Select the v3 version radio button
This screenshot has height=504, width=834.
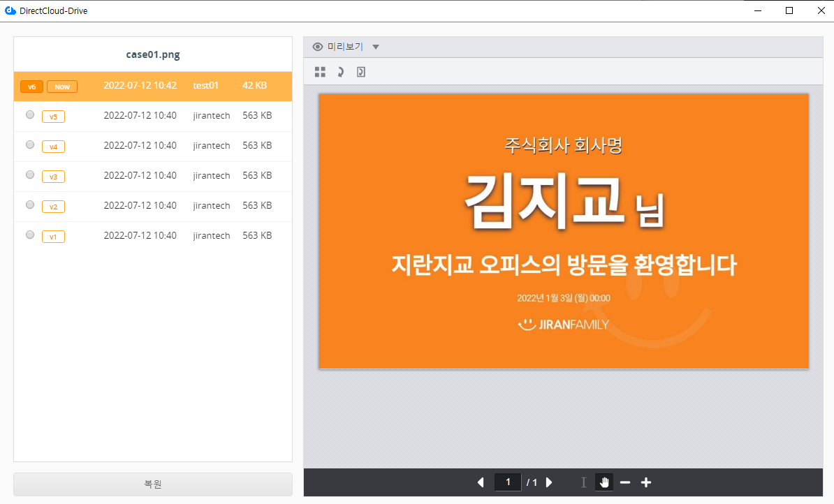(x=30, y=175)
